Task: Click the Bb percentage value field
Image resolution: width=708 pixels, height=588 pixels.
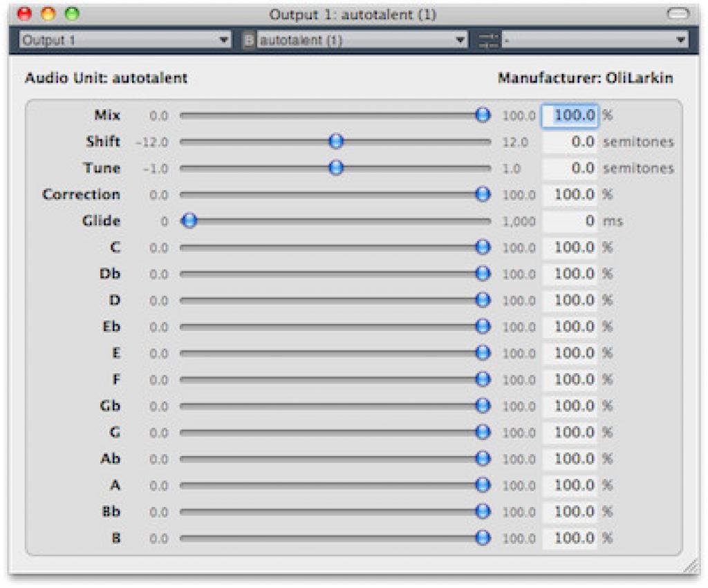Action: pyautogui.click(x=569, y=511)
